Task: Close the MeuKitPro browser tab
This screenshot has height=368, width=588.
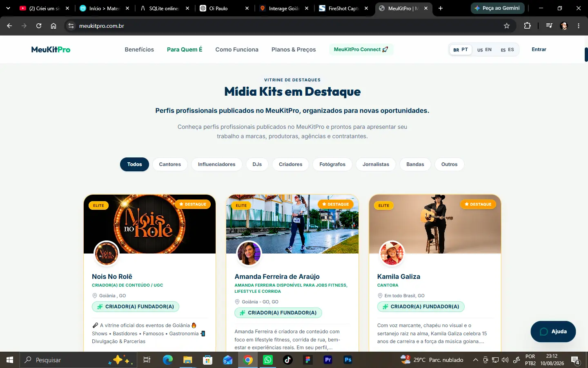Action: [426, 8]
